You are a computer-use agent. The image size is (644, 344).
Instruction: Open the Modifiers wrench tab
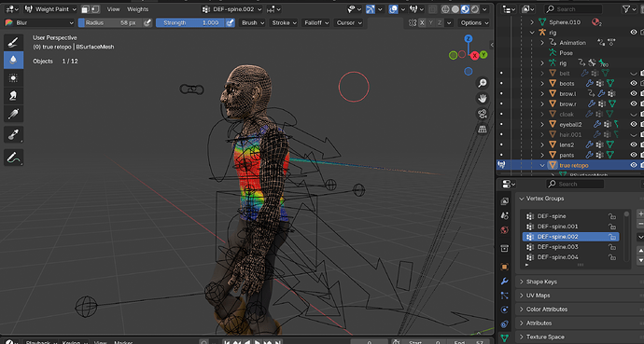point(505,282)
